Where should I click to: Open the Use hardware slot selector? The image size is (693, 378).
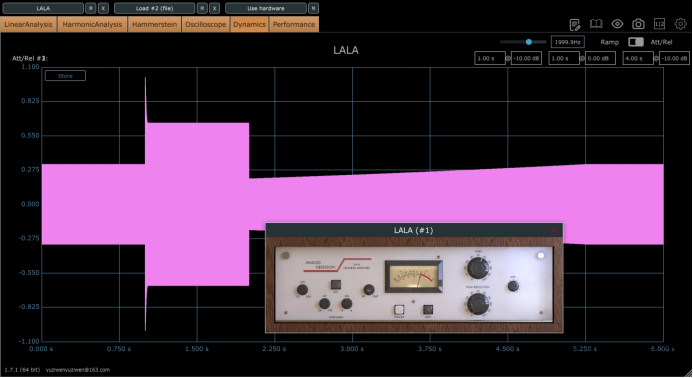coord(266,8)
